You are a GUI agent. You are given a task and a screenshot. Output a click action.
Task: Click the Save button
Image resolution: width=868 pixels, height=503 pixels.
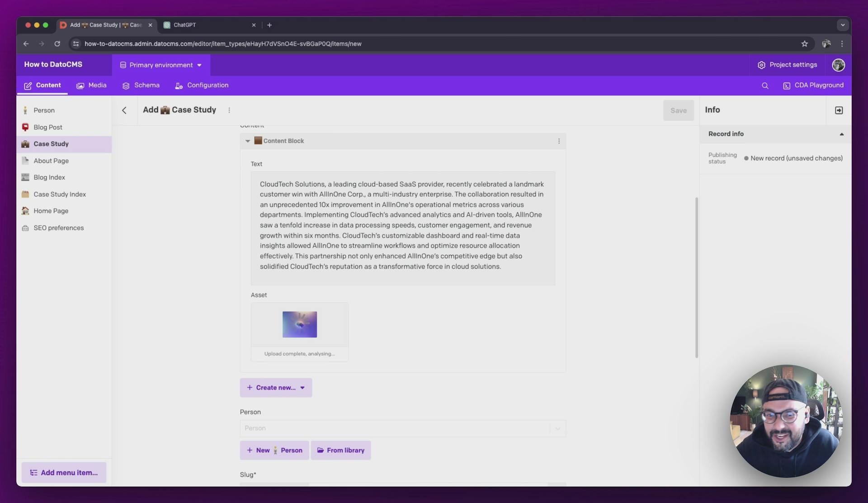tap(679, 110)
